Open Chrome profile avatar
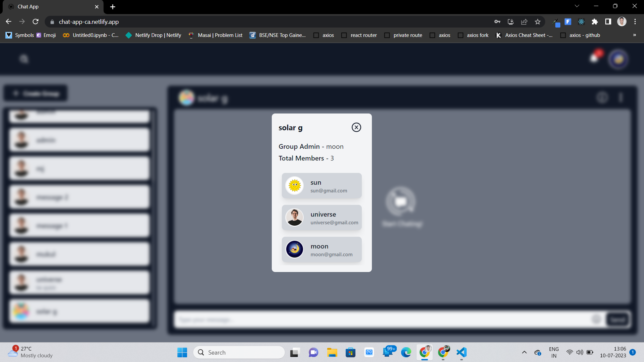The height and width of the screenshot is (362, 644). [622, 22]
